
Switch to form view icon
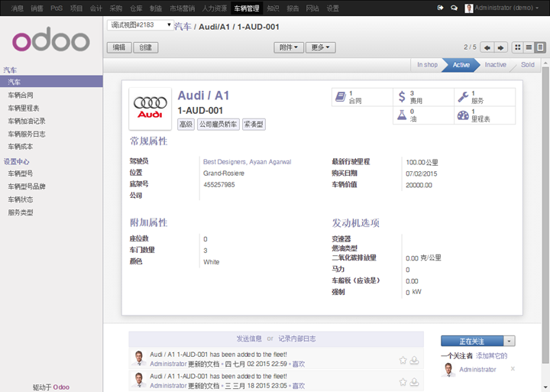pos(540,47)
